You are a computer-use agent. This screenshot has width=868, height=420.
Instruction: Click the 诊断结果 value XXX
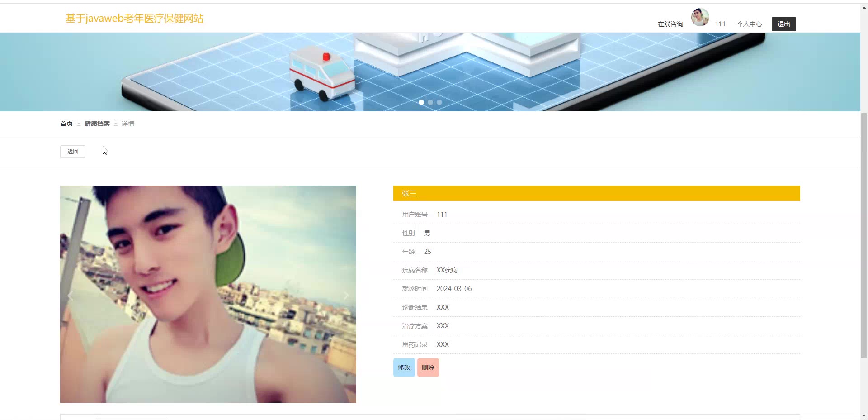443,307
